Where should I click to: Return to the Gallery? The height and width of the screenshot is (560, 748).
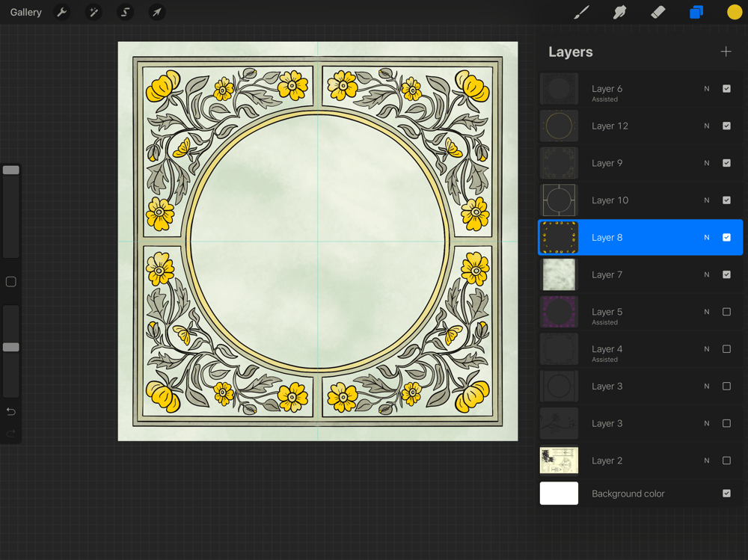25,12
